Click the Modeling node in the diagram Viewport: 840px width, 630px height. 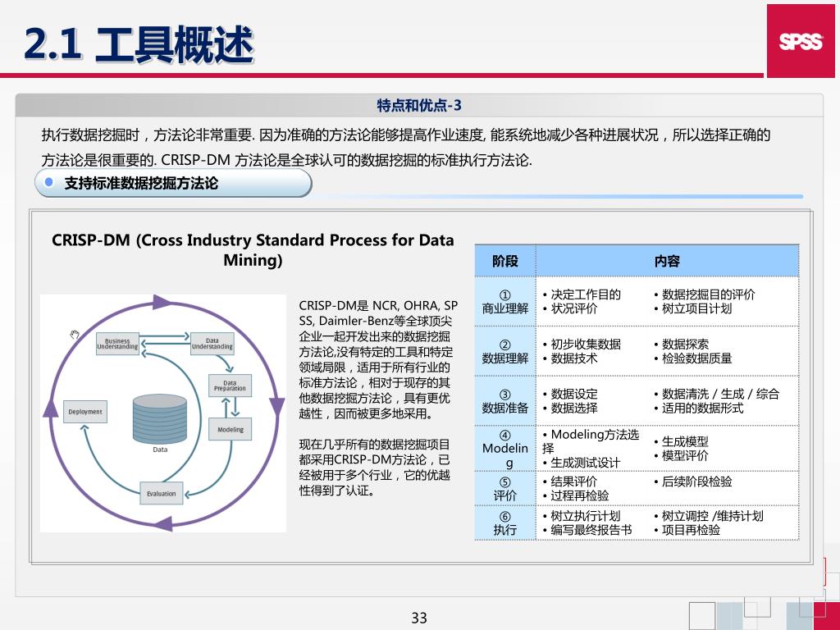[231, 429]
